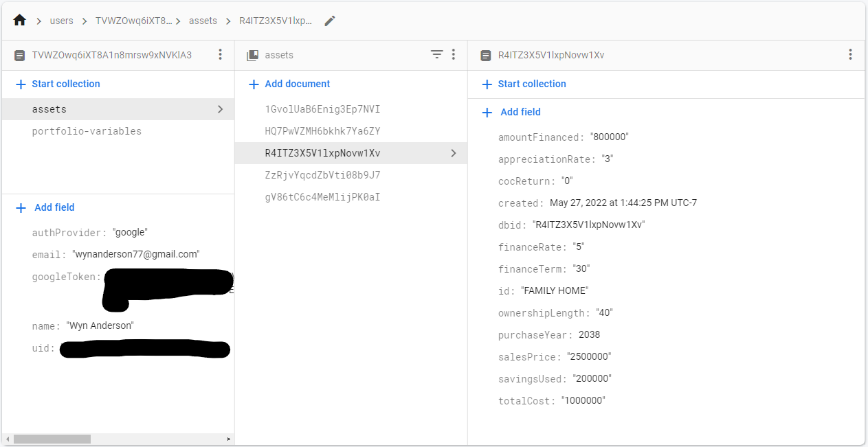Click the salesPrice field "2500000"

click(x=554, y=357)
